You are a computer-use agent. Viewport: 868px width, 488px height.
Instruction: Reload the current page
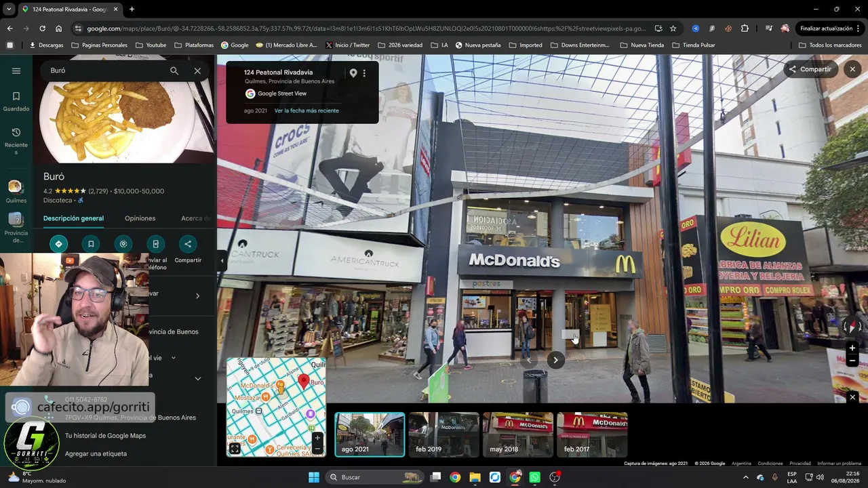(42, 28)
